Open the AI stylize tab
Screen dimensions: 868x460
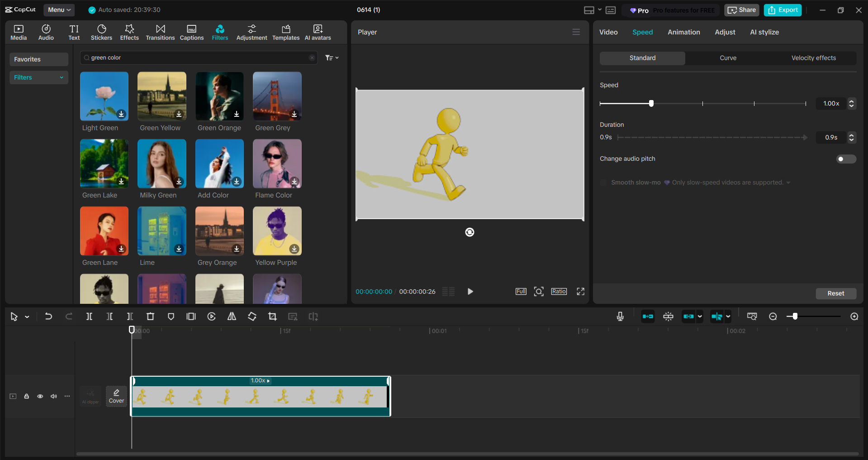click(764, 32)
